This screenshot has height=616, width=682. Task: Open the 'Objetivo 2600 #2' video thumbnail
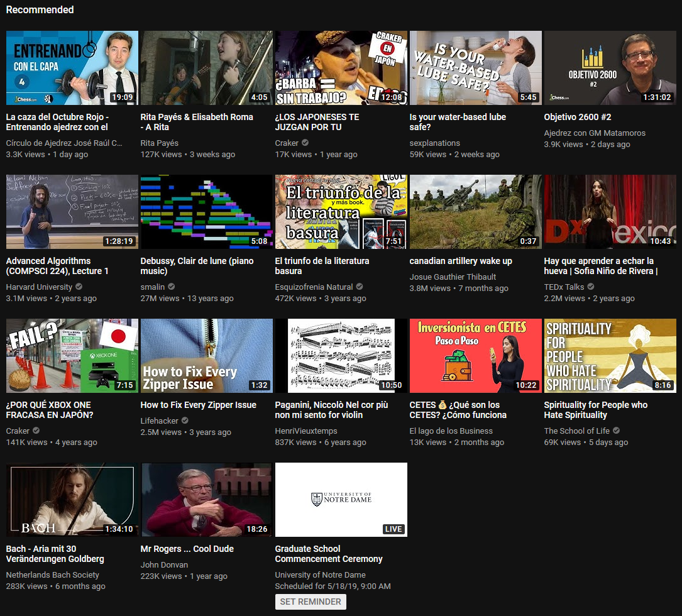(x=610, y=68)
